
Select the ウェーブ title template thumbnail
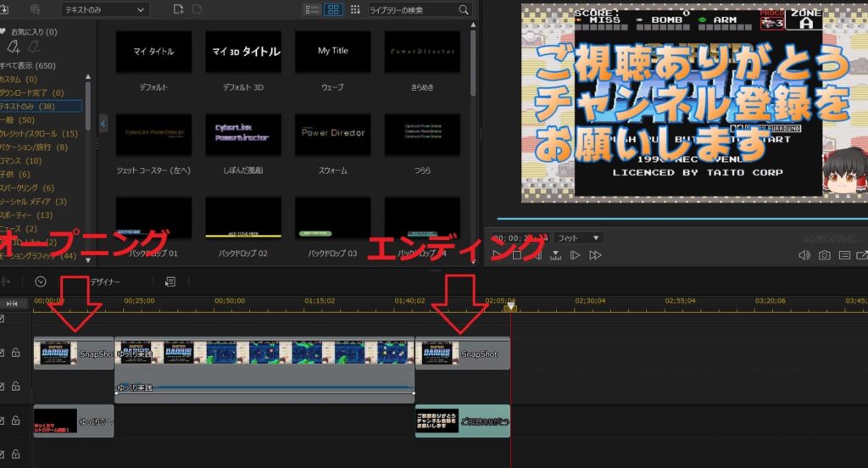point(333,52)
